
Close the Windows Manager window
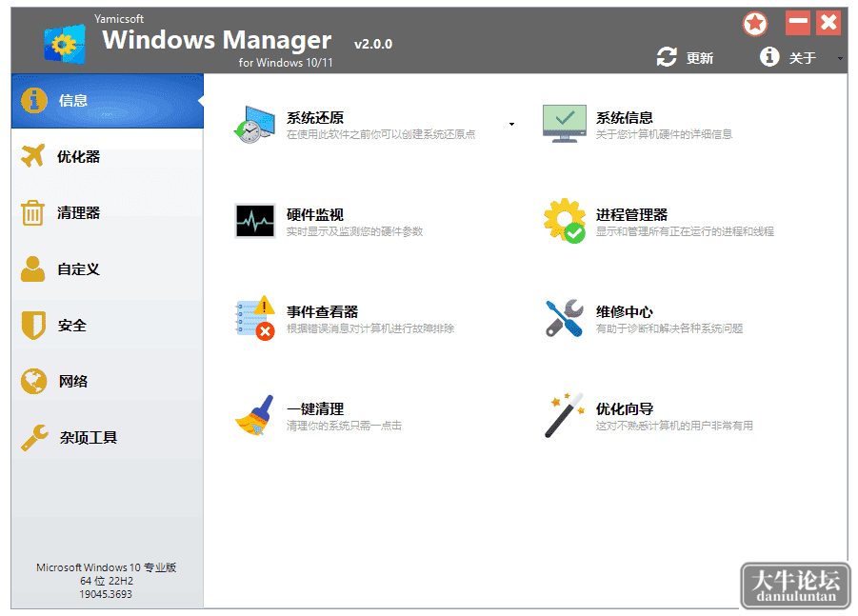pos(828,23)
